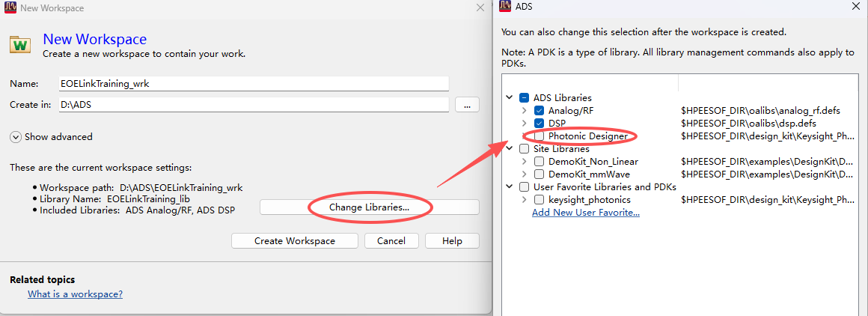Close the New Workspace dialog
Screen dimensions: 868x316
[480, 7]
